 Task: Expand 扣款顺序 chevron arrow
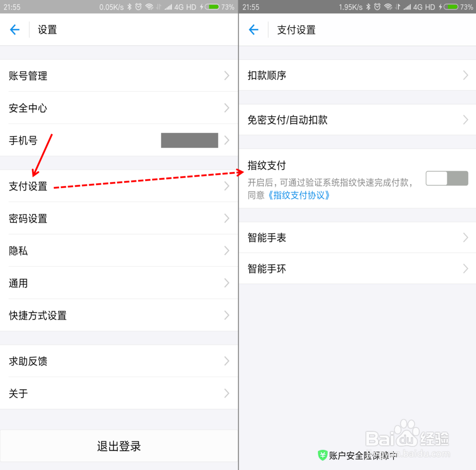coord(466,75)
